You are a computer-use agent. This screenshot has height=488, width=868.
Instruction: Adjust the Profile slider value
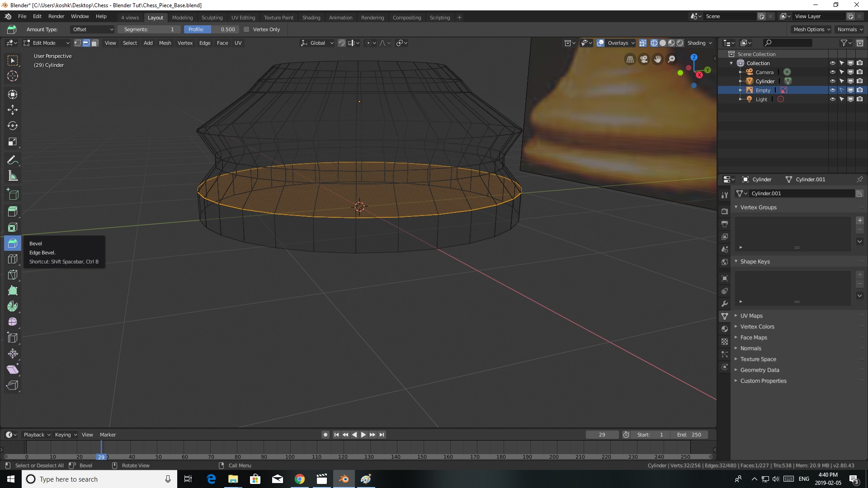(211, 29)
